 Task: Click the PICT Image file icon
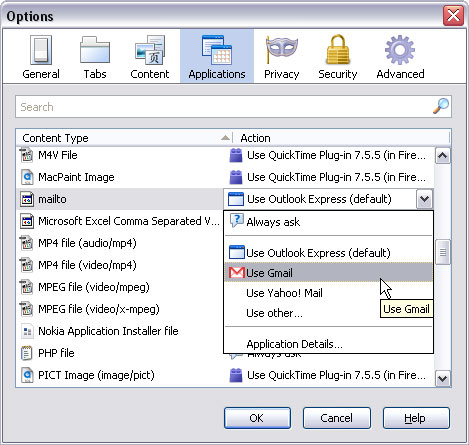27,375
